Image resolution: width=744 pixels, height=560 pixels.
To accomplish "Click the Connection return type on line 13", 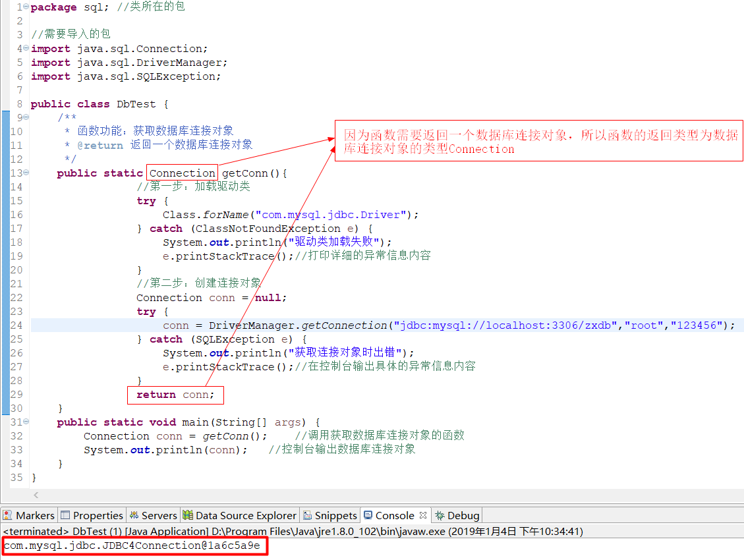I will point(182,173).
